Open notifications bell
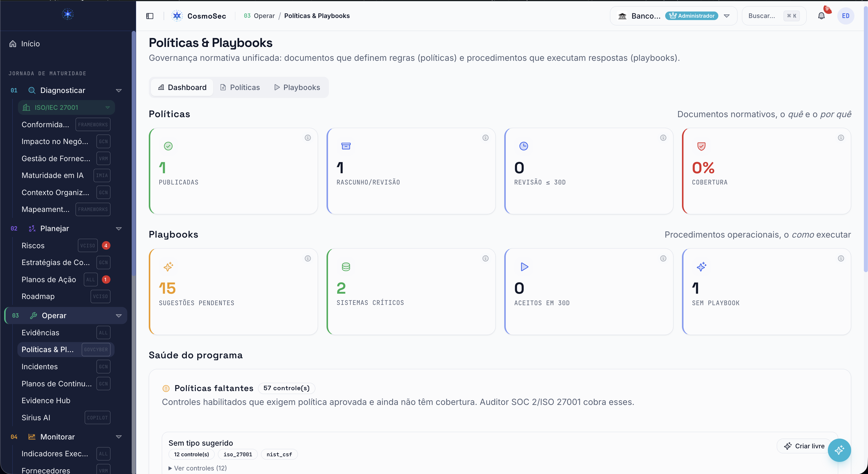Screen dimensions: 868x474 pyautogui.click(x=821, y=16)
